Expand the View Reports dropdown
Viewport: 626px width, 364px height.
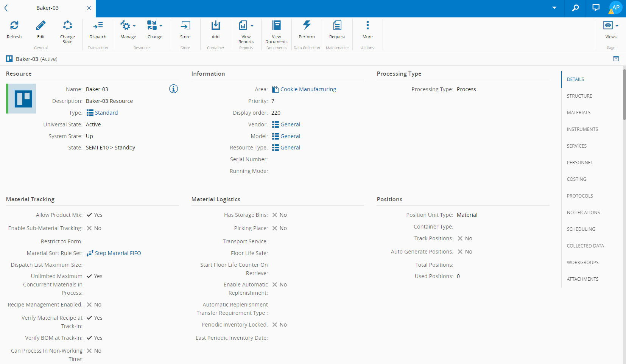point(246,26)
